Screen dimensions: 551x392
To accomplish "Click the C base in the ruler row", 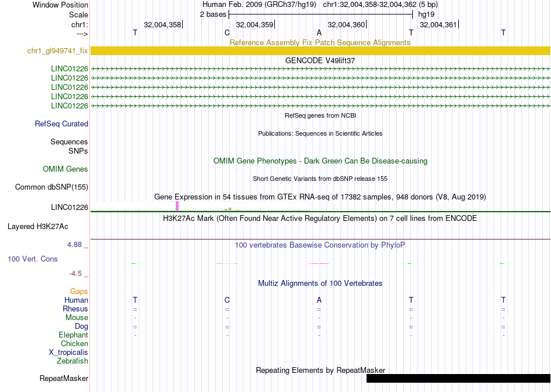I will [x=227, y=32].
